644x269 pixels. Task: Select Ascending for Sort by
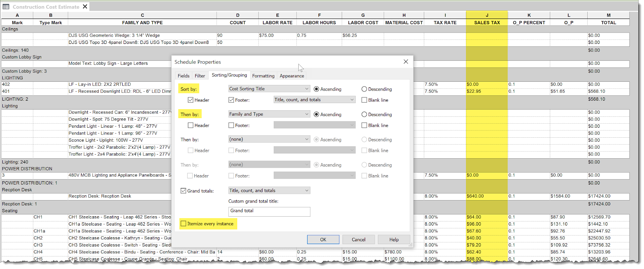(x=316, y=89)
